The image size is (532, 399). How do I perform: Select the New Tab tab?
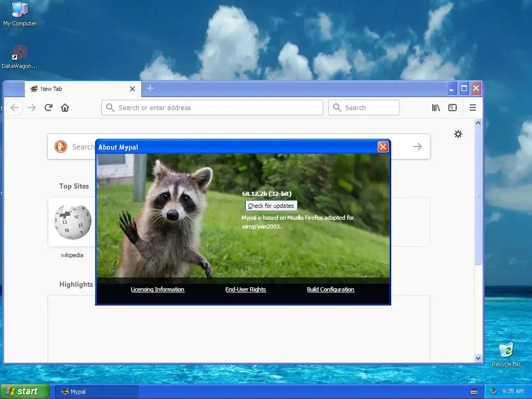[83, 89]
